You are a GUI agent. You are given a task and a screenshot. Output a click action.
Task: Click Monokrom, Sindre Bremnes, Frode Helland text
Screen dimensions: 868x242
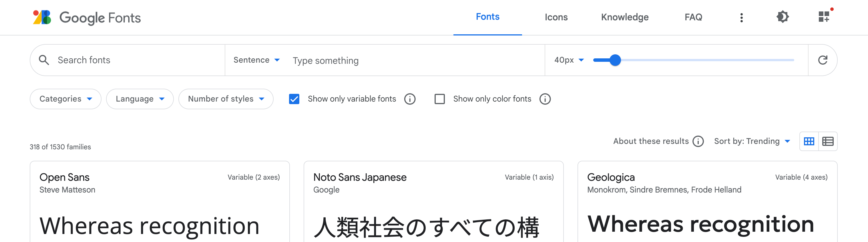664,190
